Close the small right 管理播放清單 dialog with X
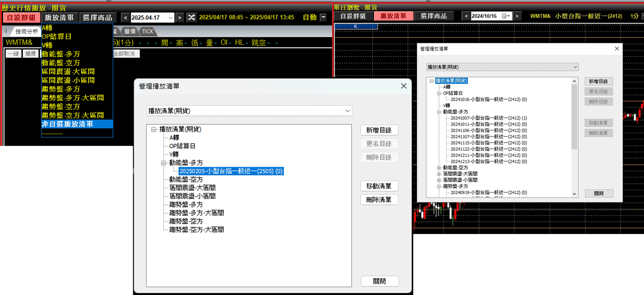 (617, 49)
